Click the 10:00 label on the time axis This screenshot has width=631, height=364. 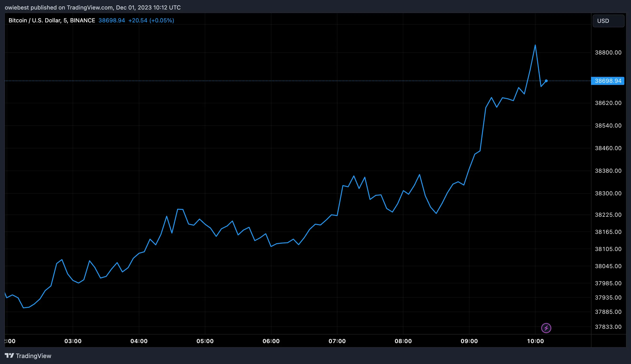click(536, 341)
